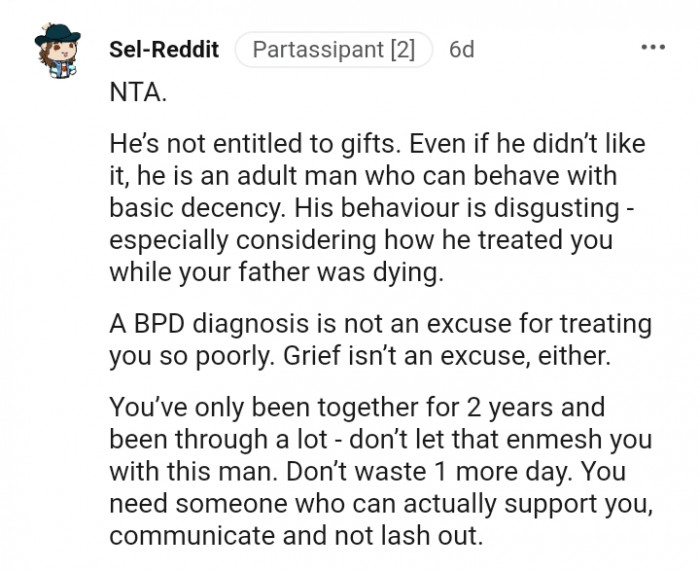Viewport: 700px width, 571px height.
Task: Click the line "while your father was dying."
Action: [x=275, y=271]
